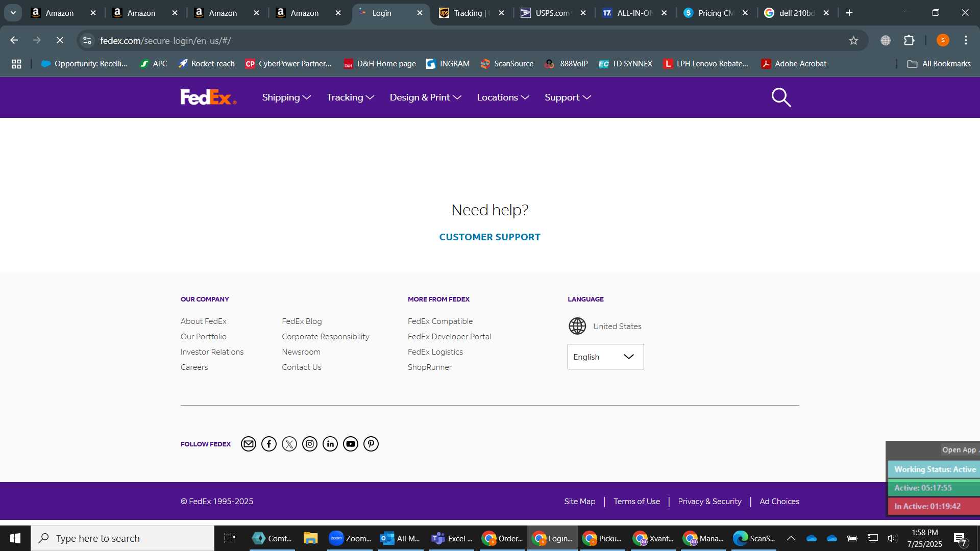The height and width of the screenshot is (551, 980).
Task: Open the Privacy & Security link
Action: tap(709, 502)
